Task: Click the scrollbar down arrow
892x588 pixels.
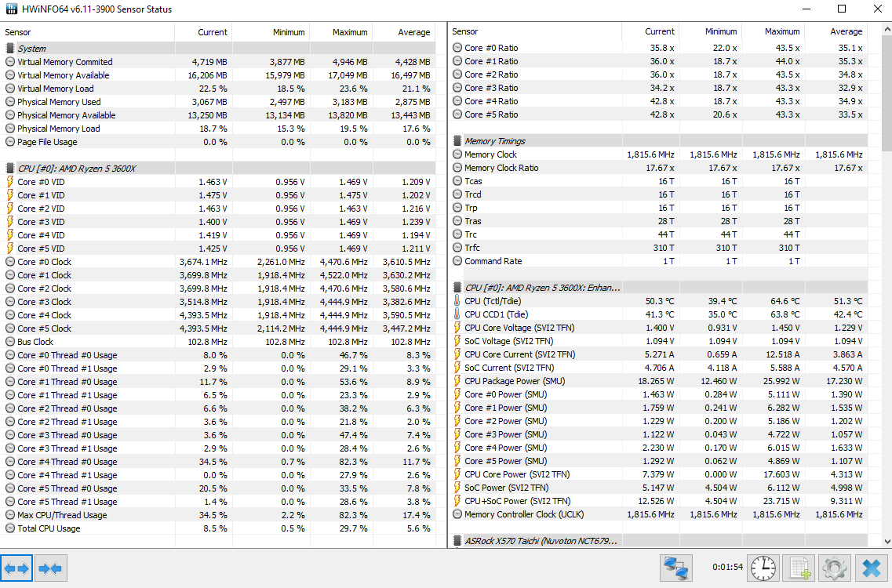Action: point(887,542)
